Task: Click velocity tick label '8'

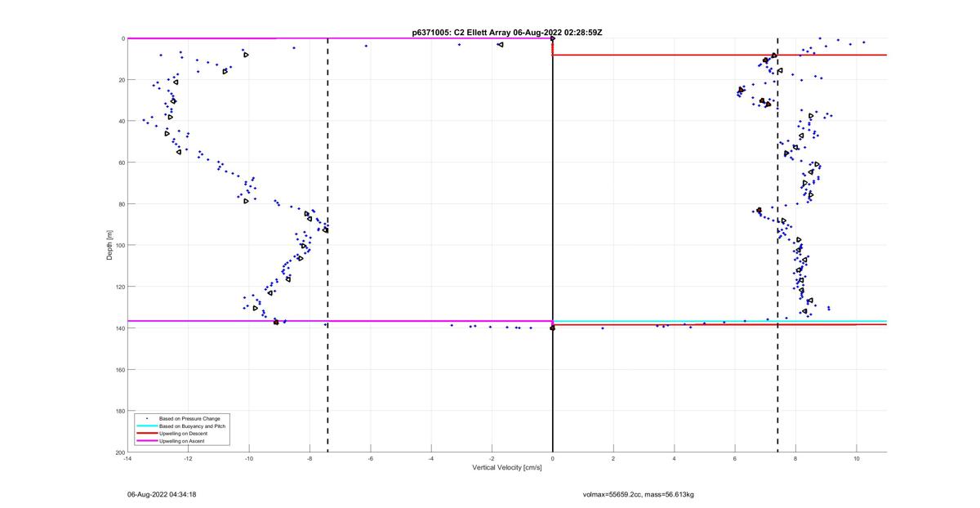Action: 795,458
